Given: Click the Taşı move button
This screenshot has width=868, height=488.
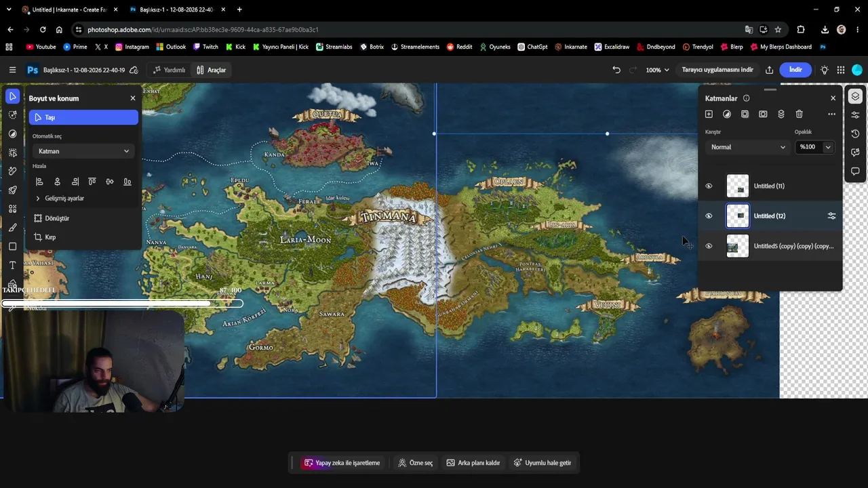Looking at the screenshot, I should tap(83, 117).
